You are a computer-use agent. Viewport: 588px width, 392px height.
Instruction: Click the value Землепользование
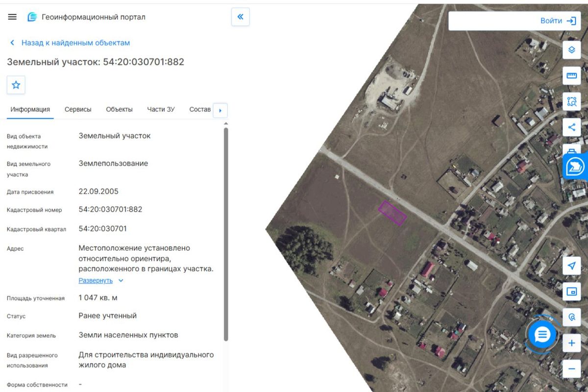pyautogui.click(x=113, y=163)
